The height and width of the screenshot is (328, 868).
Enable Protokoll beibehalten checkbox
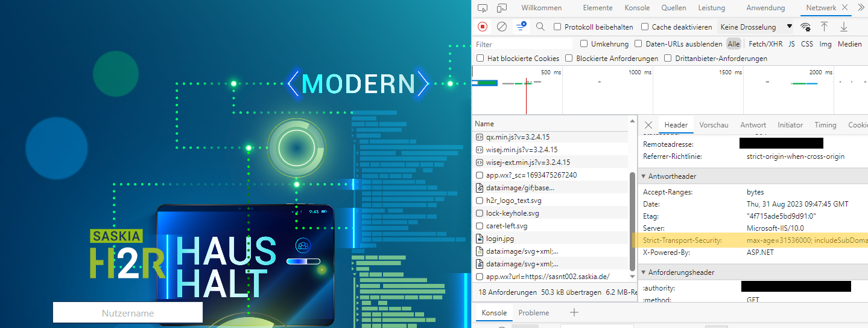pos(557,27)
